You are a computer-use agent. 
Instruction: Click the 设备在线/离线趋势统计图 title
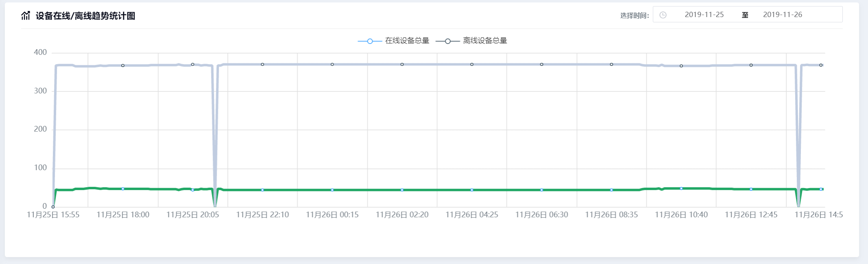click(85, 16)
